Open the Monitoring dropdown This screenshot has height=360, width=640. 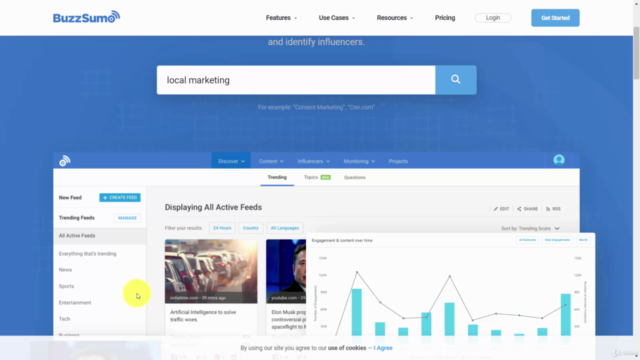click(x=359, y=161)
